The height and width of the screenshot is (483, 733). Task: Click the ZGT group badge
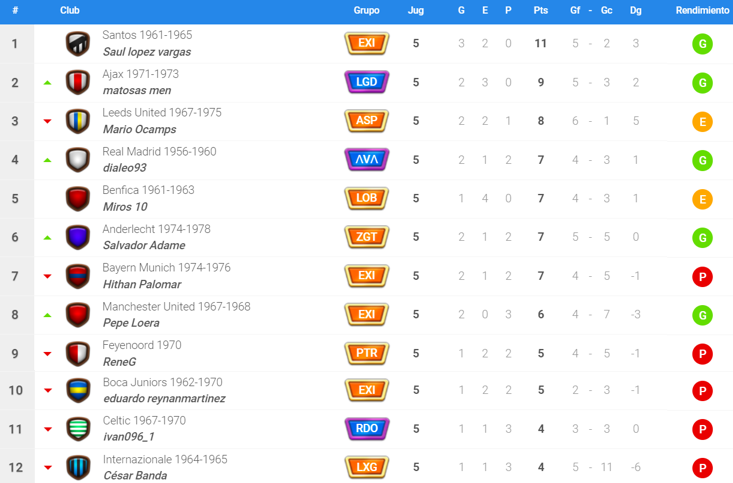366,237
